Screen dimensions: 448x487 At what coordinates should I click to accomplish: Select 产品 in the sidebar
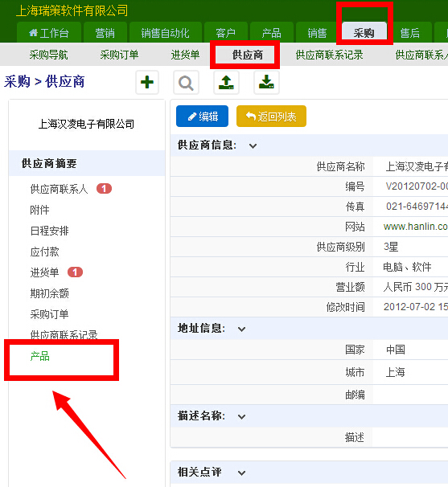(39, 356)
